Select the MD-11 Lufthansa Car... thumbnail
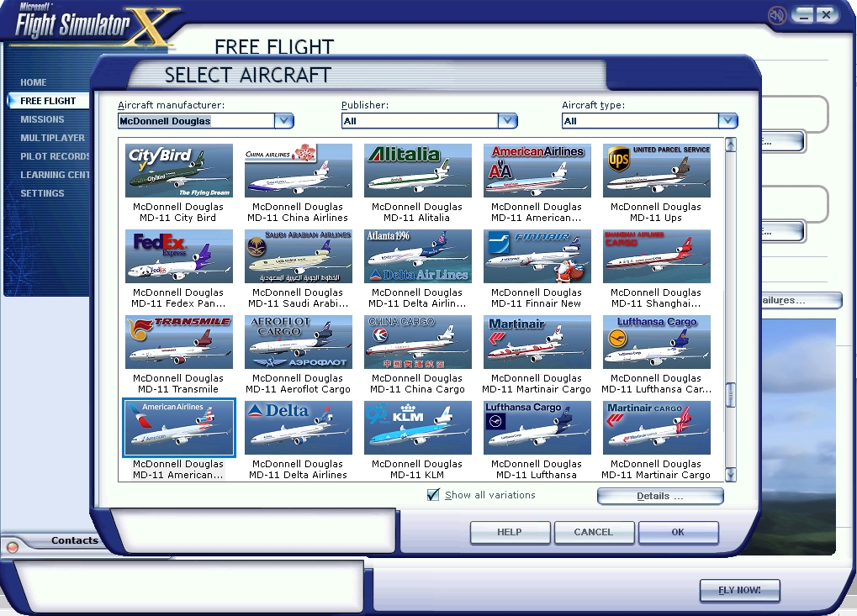857x616 pixels. click(x=656, y=342)
